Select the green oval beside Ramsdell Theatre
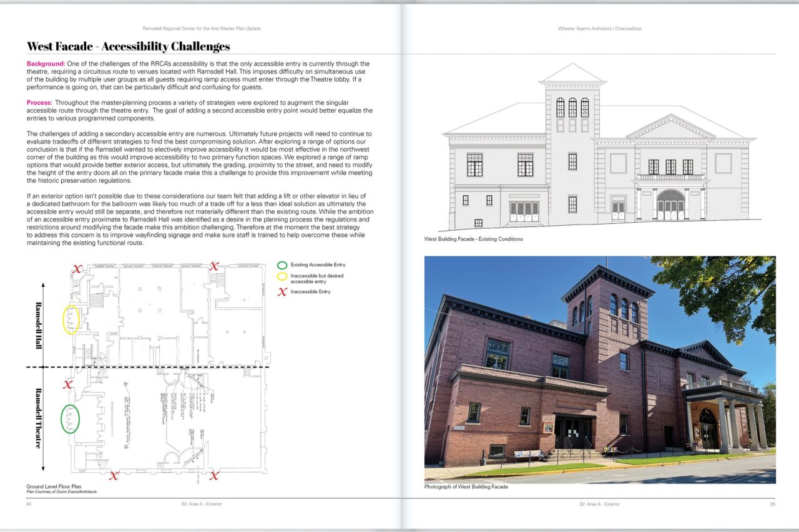Viewport: 799px width, 532px height. (70, 419)
